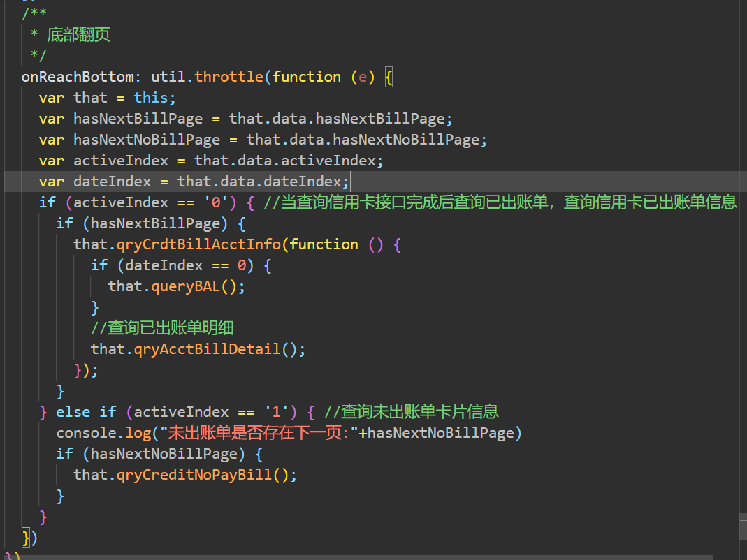The height and width of the screenshot is (560, 747).
Task: Click variable hasNextNoBillPage declaration line
Action: click(263, 140)
